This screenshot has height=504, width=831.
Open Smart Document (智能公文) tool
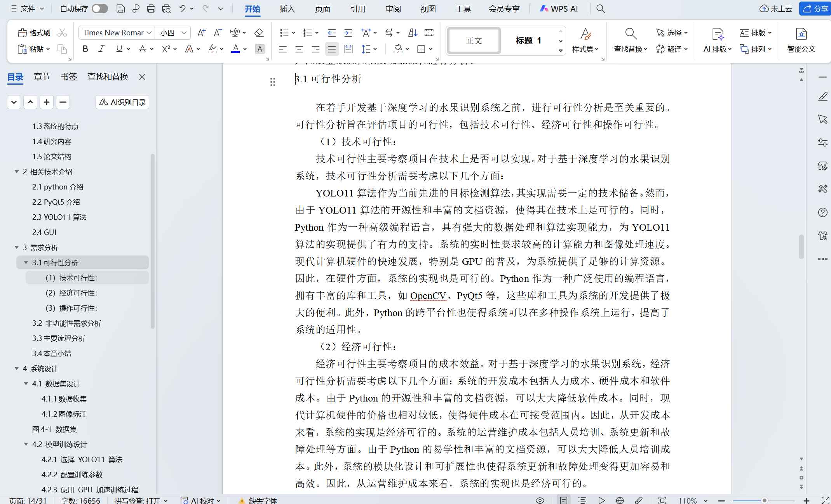pos(801,40)
